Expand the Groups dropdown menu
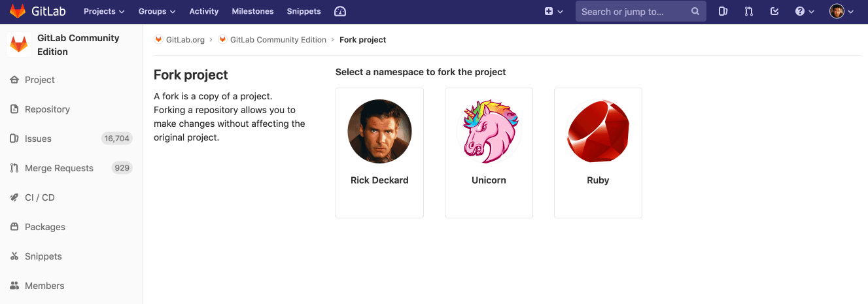Screen dimensions: 868x304 tap(156, 11)
